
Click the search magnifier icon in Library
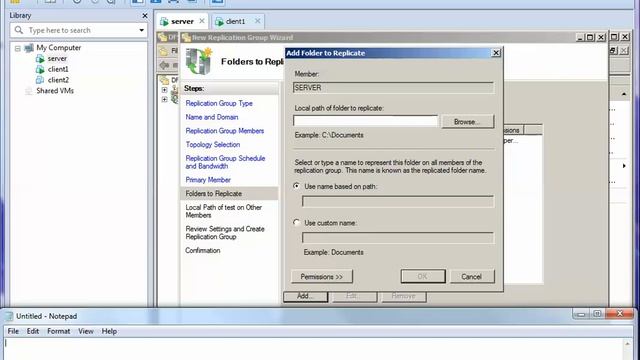[19, 30]
